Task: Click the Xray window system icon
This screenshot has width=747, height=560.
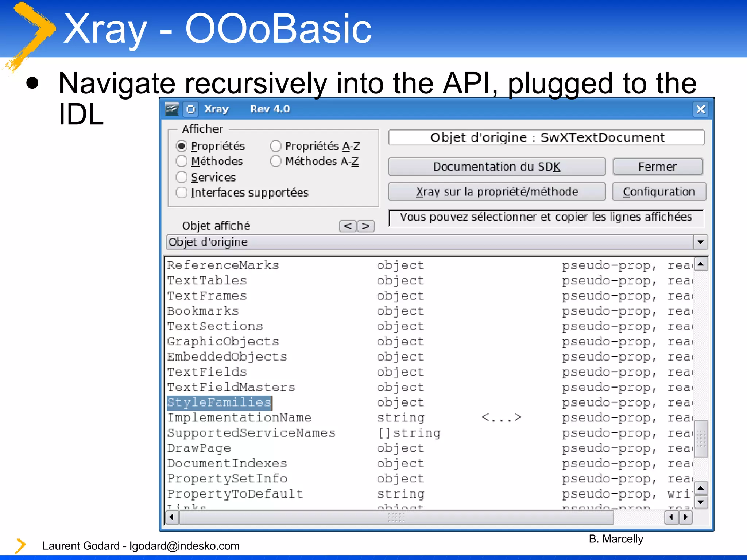Action: point(171,109)
